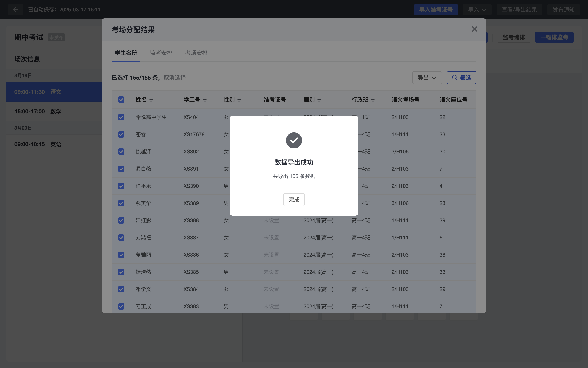Select the 09:00-10:15 英语 session
Screen dimensions: 588x368
pos(54,144)
